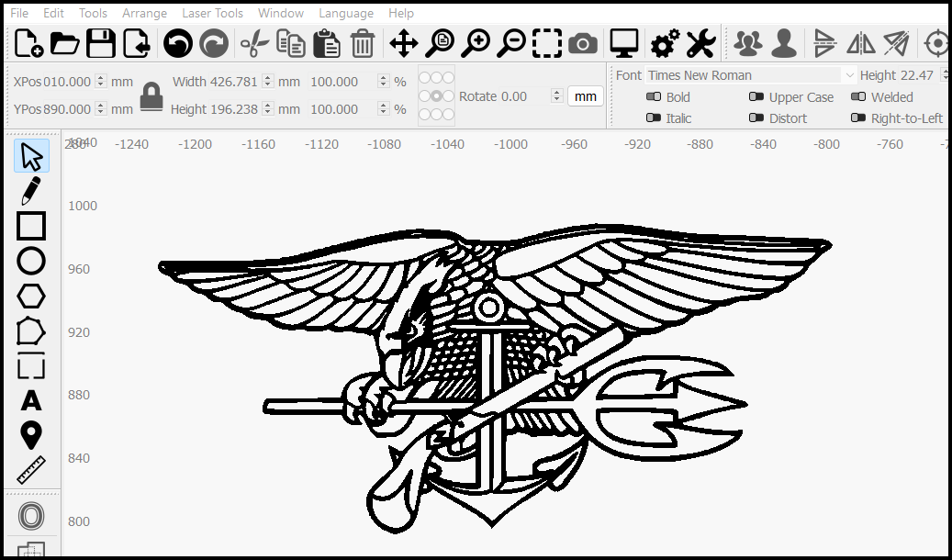The image size is (952, 560).
Task: Choose the Text tool letter A
Action: pos(31,401)
